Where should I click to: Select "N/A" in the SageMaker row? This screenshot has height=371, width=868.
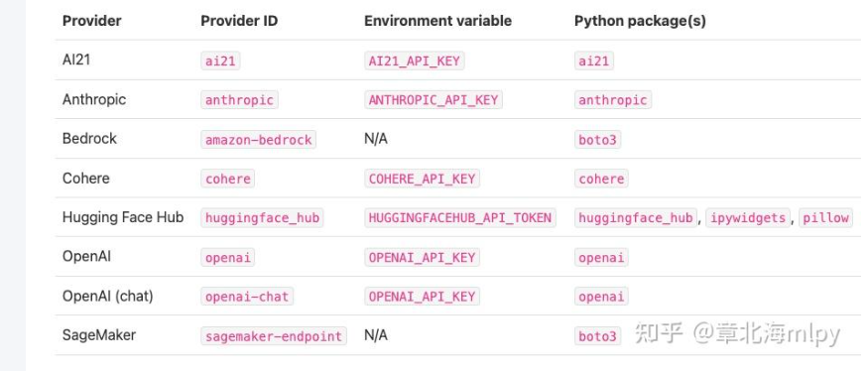click(376, 335)
